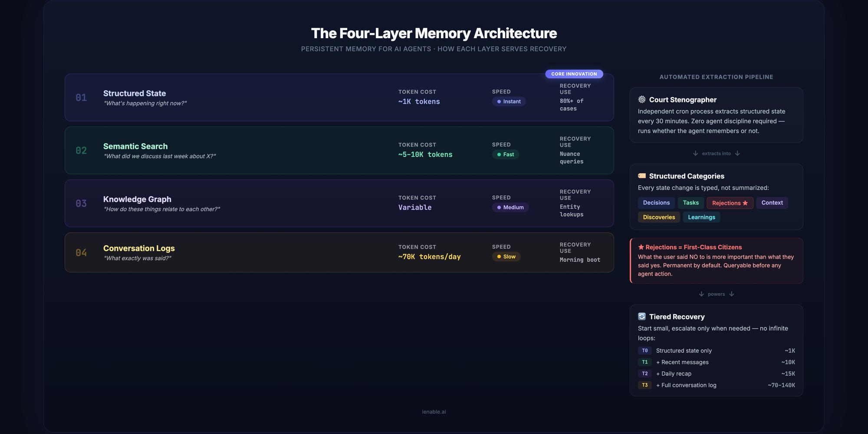Expand the Knowledge Graph layer row

pyautogui.click(x=339, y=203)
